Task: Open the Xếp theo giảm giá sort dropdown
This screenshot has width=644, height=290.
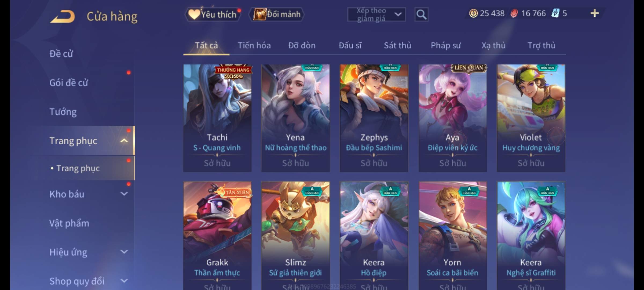Action: tap(376, 15)
